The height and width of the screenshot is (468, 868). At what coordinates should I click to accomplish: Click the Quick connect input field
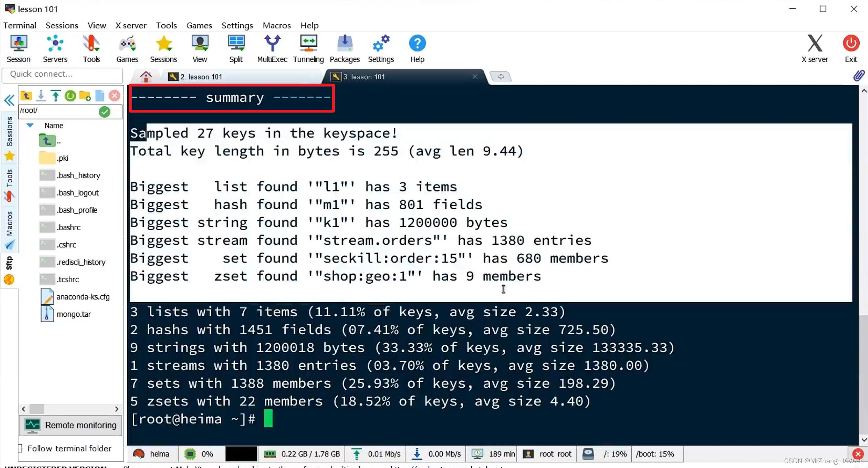(x=62, y=74)
